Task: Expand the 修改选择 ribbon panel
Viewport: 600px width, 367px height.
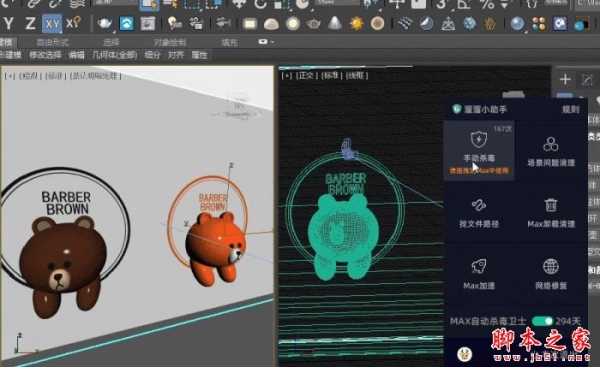Action: tap(45, 55)
